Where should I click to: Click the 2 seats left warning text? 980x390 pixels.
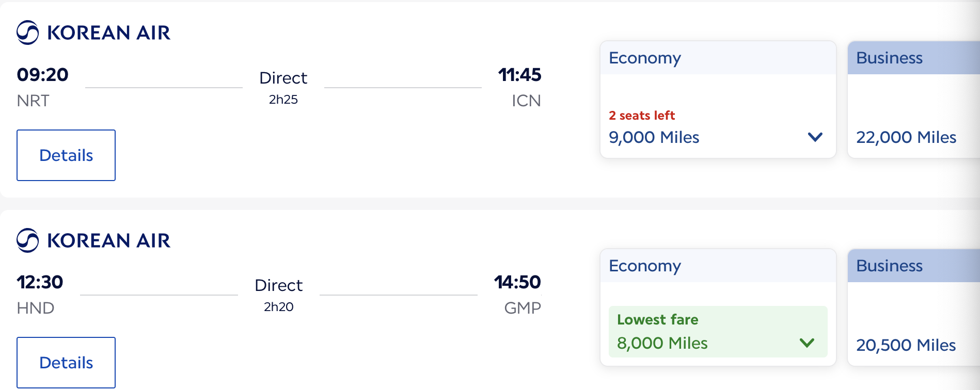642,116
